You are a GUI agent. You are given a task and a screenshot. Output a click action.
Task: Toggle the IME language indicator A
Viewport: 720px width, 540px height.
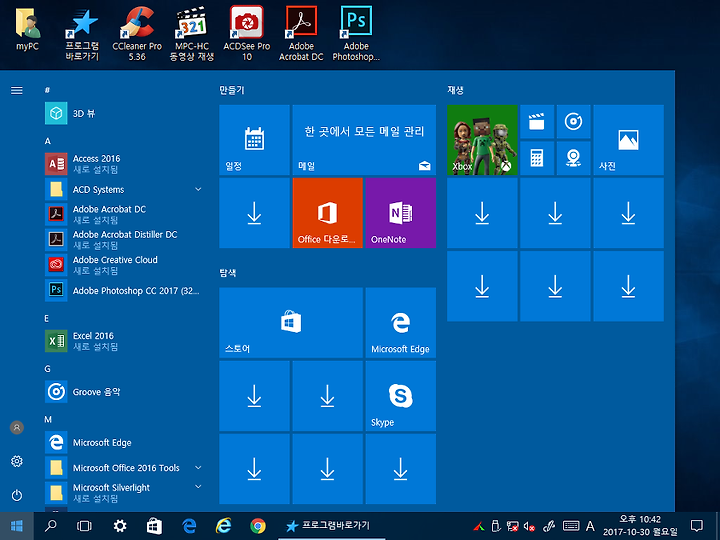tap(591, 526)
